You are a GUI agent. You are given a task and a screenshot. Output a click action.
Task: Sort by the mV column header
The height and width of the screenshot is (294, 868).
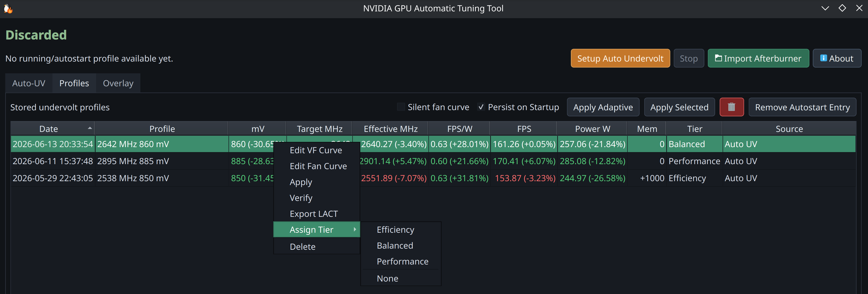click(x=257, y=129)
